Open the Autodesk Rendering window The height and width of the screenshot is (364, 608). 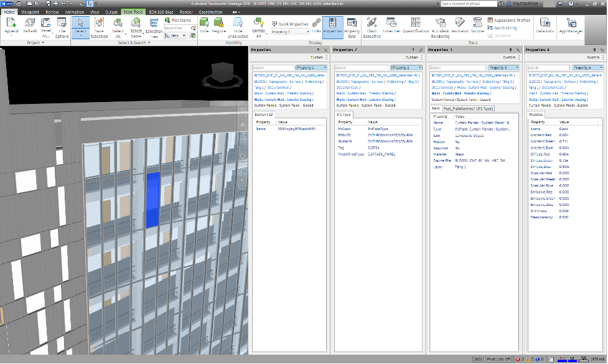[440, 27]
